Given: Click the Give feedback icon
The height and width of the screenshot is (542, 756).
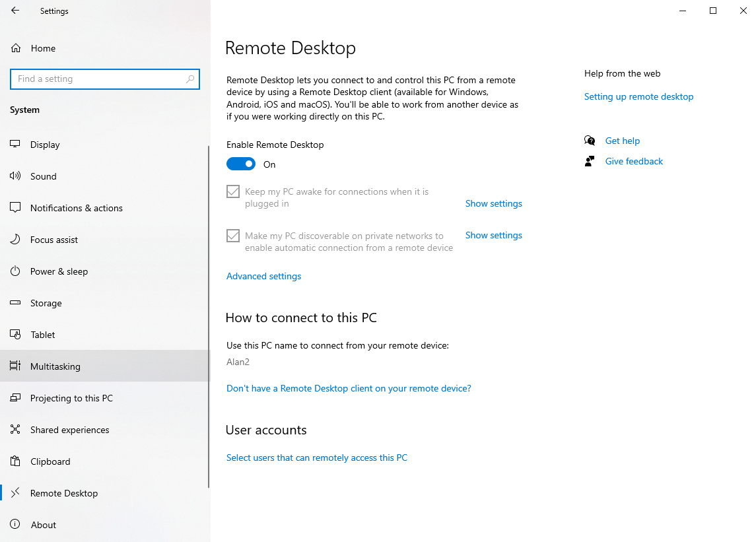Looking at the screenshot, I should (x=590, y=161).
